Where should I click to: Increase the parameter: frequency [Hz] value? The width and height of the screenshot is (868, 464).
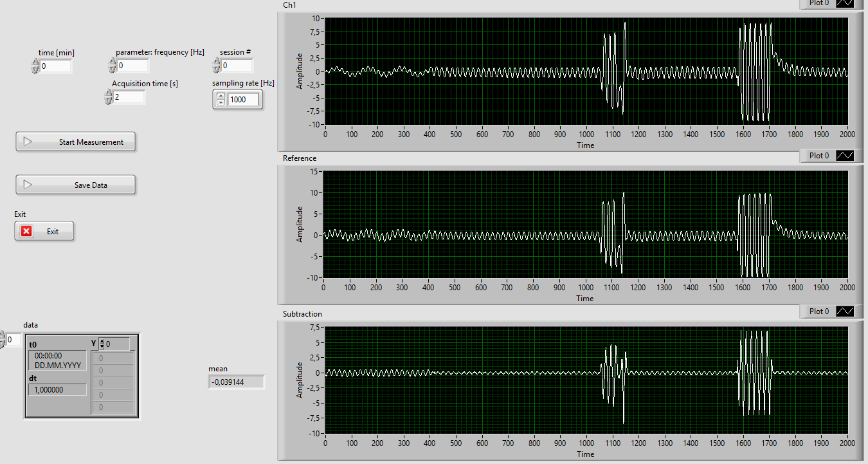click(113, 62)
